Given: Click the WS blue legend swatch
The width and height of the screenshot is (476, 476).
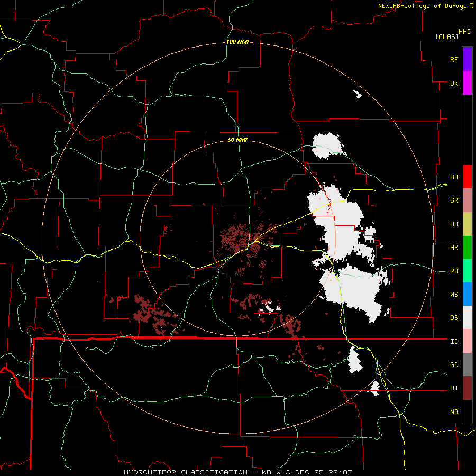Looking at the screenshot, I should 467,294.
